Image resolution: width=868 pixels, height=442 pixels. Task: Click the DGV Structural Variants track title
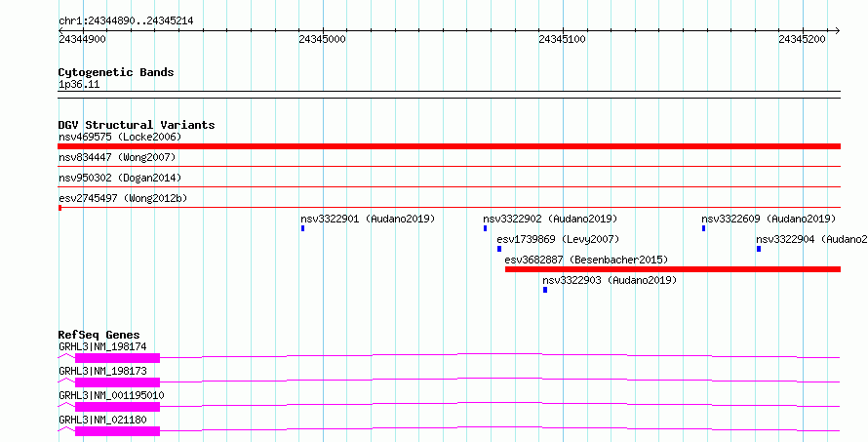[x=137, y=125]
